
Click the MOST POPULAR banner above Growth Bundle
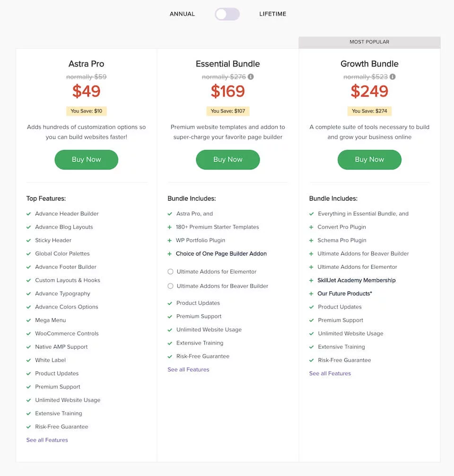point(369,42)
